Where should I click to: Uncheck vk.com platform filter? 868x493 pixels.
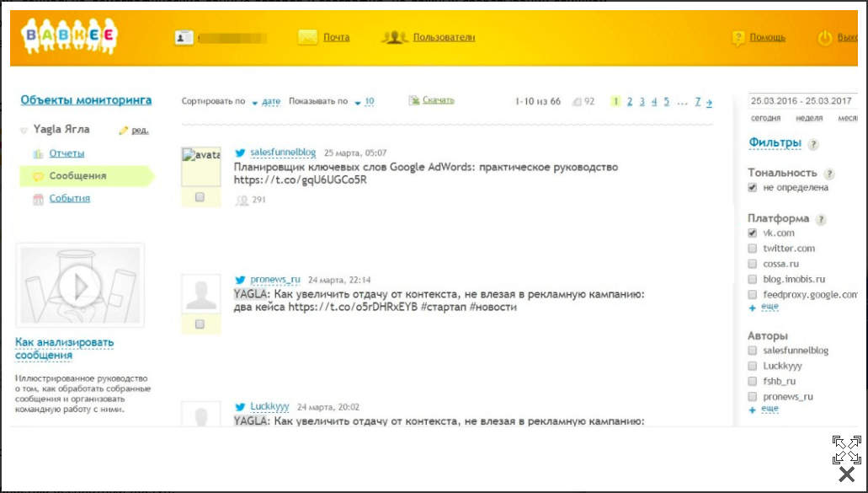pyautogui.click(x=753, y=233)
